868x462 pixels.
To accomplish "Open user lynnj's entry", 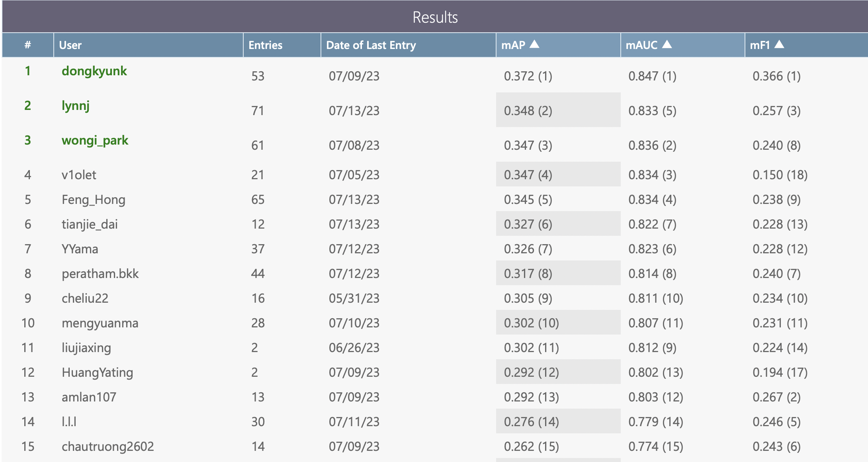I will pos(75,106).
